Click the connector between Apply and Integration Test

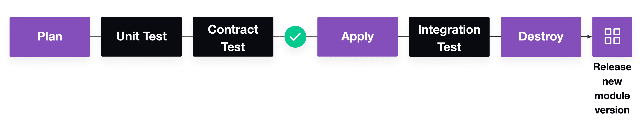[x=403, y=37]
